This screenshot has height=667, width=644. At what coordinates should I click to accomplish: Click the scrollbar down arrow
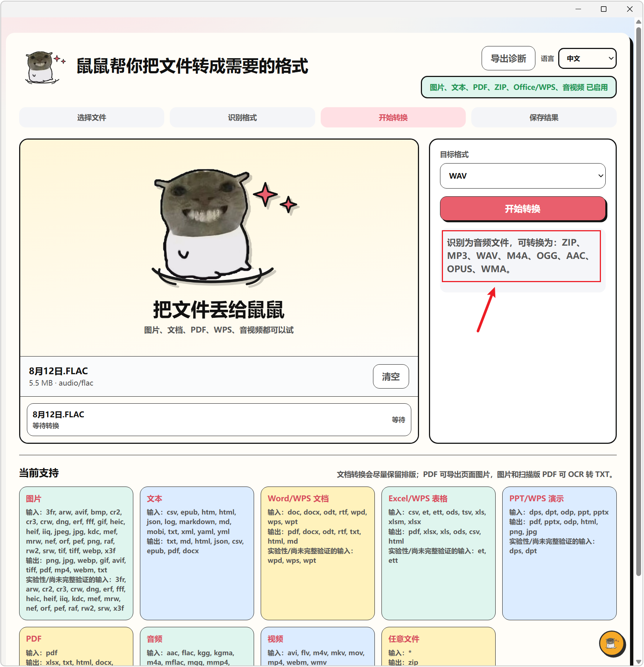(x=638, y=661)
